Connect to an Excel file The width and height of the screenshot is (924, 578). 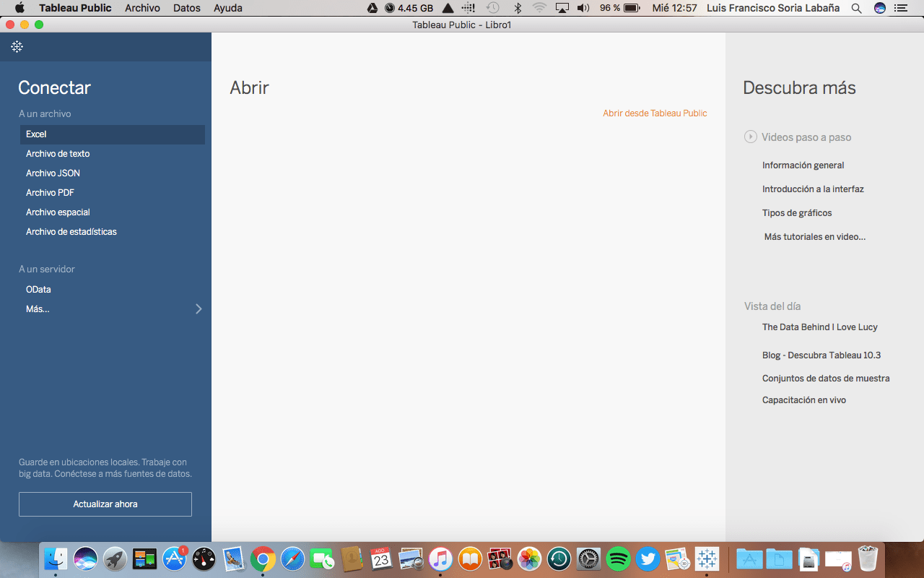tap(113, 134)
